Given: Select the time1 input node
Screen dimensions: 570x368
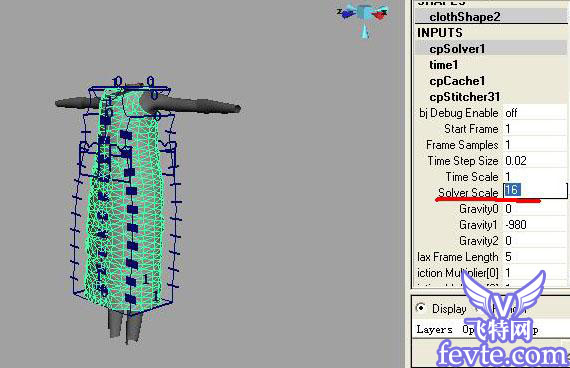Looking at the screenshot, I should coord(443,65).
